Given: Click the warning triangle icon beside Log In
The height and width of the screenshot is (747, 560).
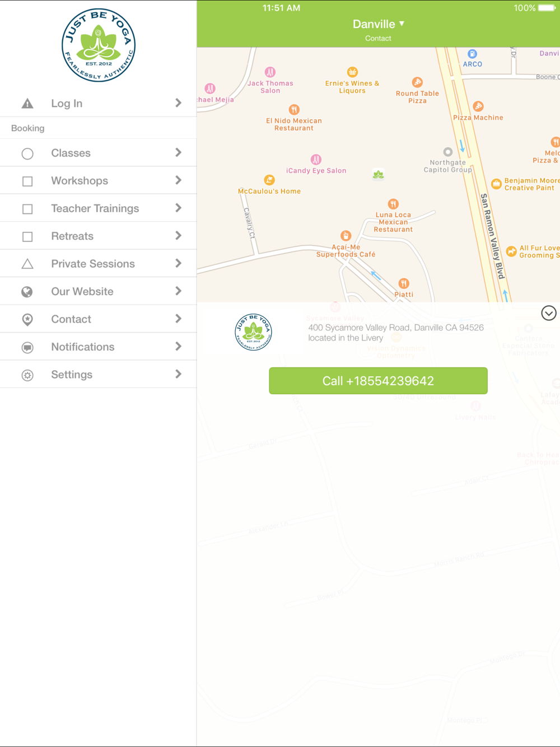Looking at the screenshot, I should [x=27, y=104].
